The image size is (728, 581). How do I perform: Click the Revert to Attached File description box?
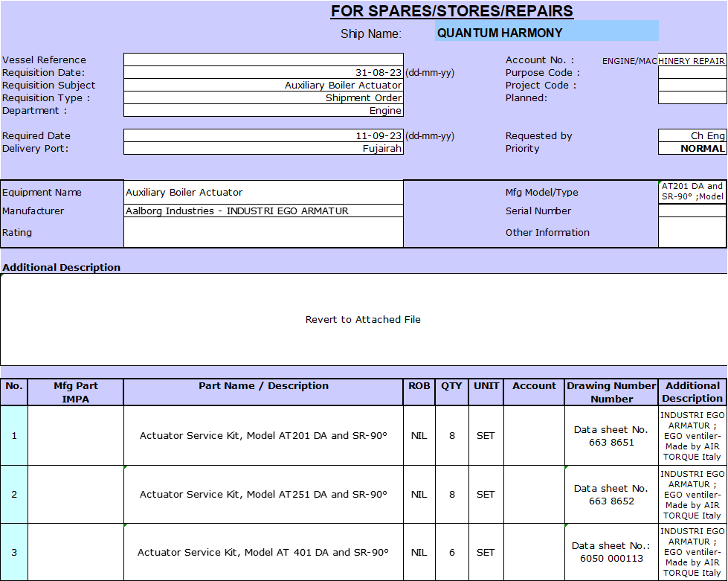(363, 320)
